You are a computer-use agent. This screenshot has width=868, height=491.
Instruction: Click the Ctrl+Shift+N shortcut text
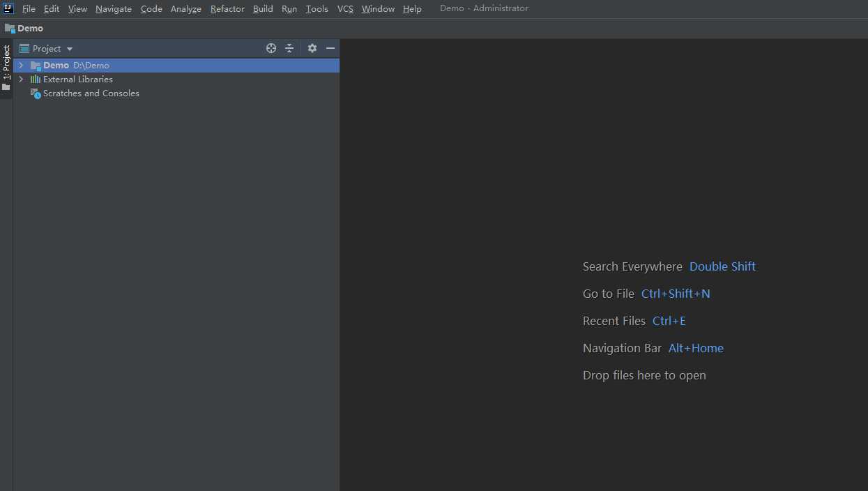point(676,294)
